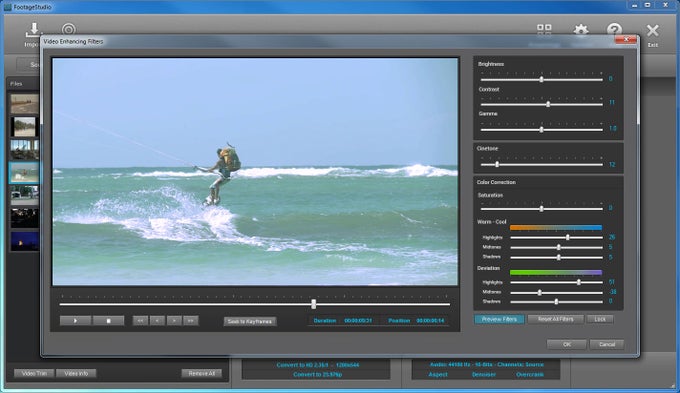680x393 pixels.
Task: Click the Aspect link
Action: click(438, 374)
